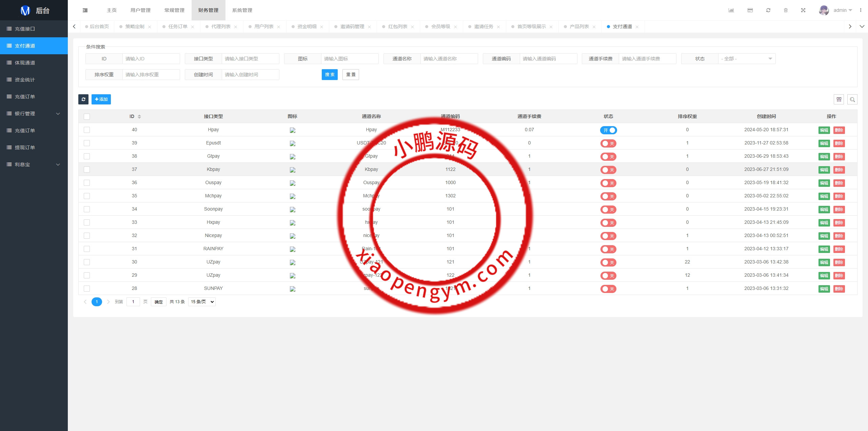Click the chart statistics icon in header
The image size is (868, 431).
pos(731,10)
